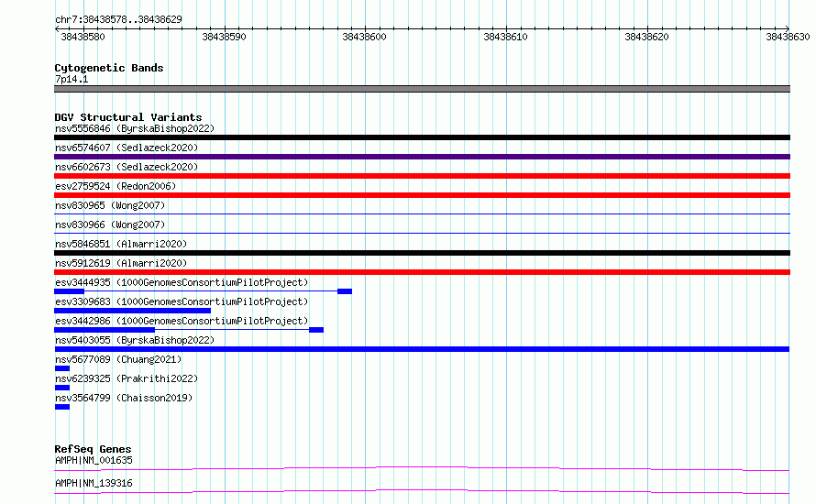Click the purple bar under nsv6574607
This screenshot has width=816, height=504.
point(422,157)
